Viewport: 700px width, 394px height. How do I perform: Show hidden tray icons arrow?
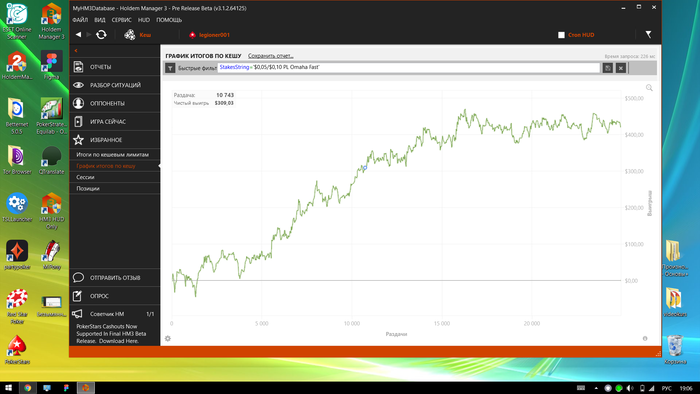coord(596,388)
